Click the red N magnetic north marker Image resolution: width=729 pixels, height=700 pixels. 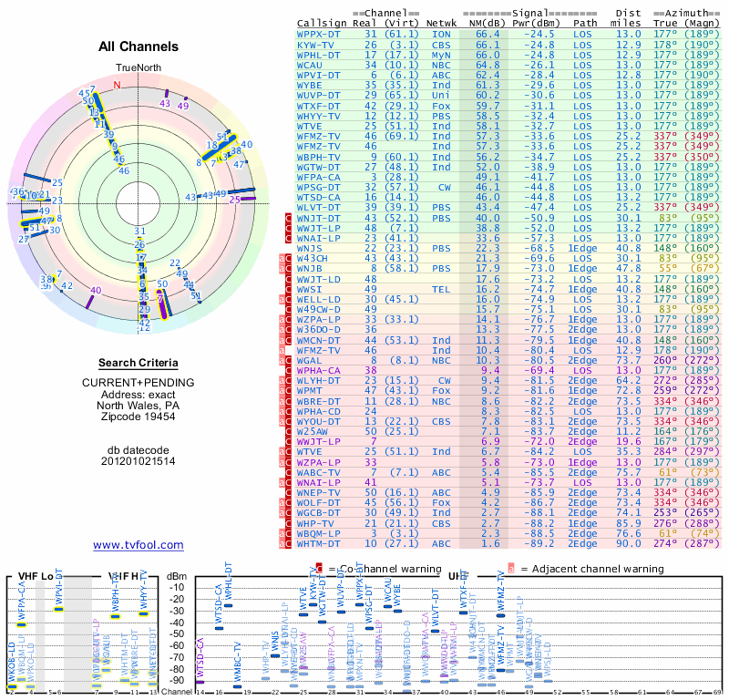point(116,86)
